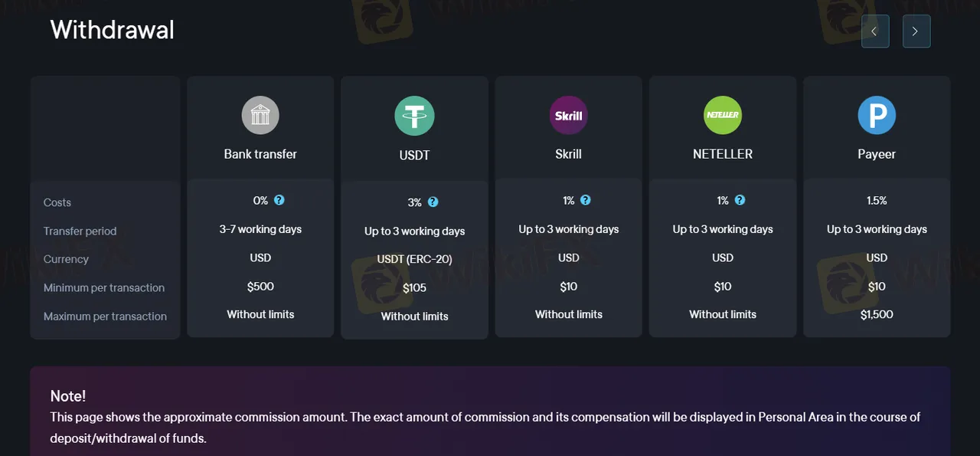
Task: Click the USDT (ERC-20) currency text
Action: click(x=414, y=259)
